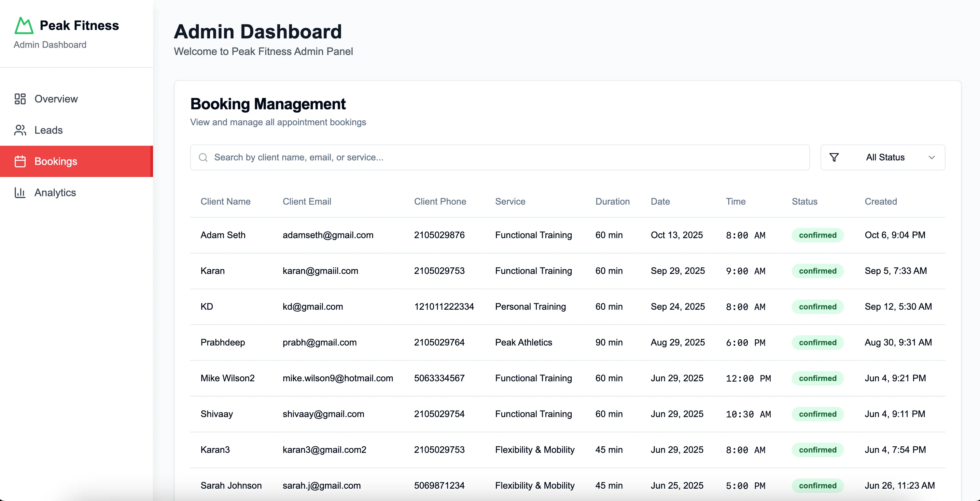Click the Status column header
Image resolution: width=980 pixels, height=501 pixels.
pyautogui.click(x=805, y=201)
